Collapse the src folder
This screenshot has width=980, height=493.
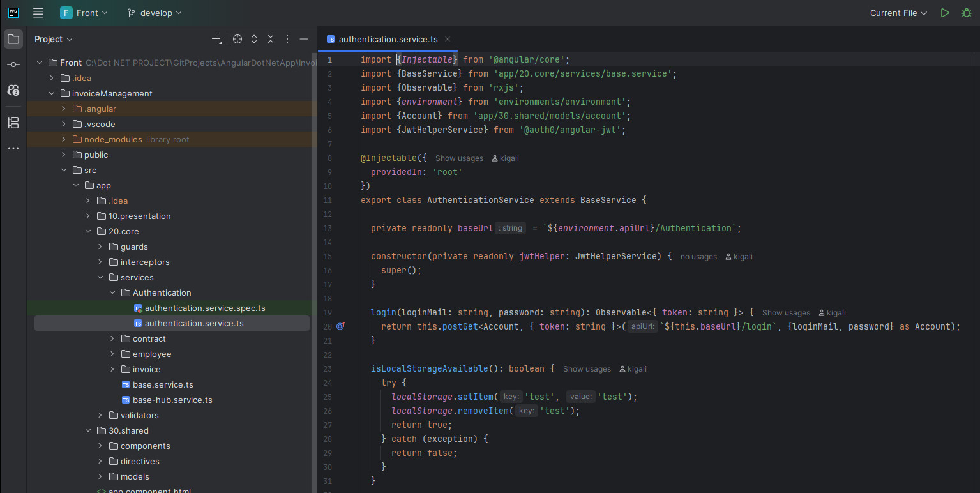pos(64,170)
